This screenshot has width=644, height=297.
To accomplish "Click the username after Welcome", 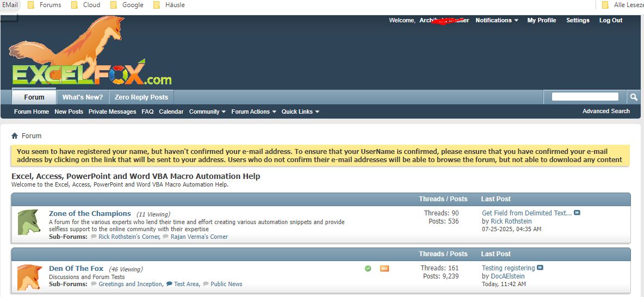I will coord(444,20).
